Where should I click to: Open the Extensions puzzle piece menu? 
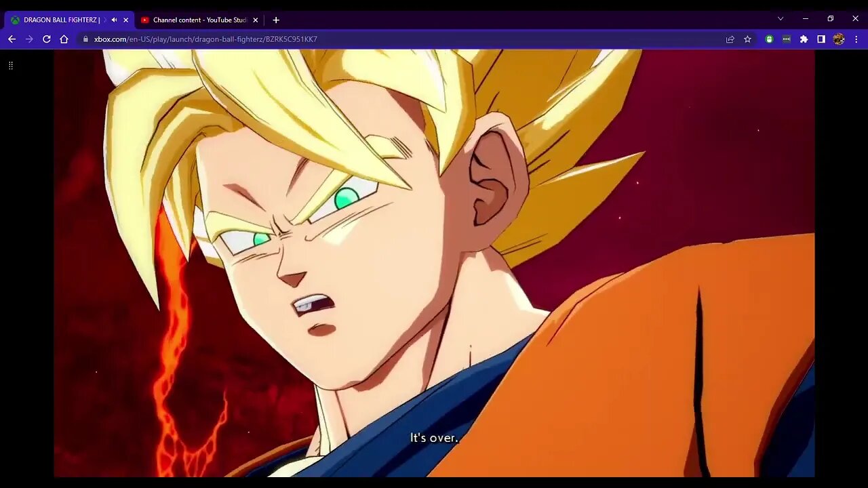pos(804,39)
